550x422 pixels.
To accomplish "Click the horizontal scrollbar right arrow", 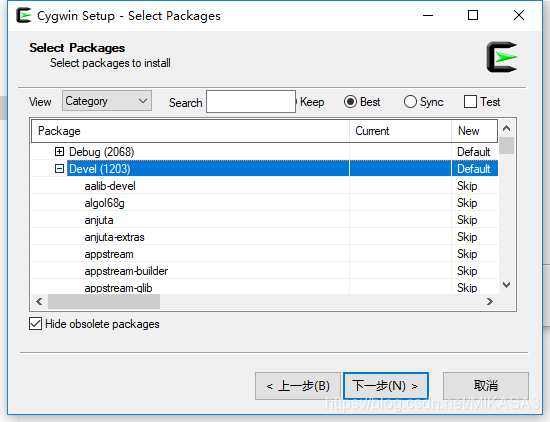I will pyautogui.click(x=490, y=301).
